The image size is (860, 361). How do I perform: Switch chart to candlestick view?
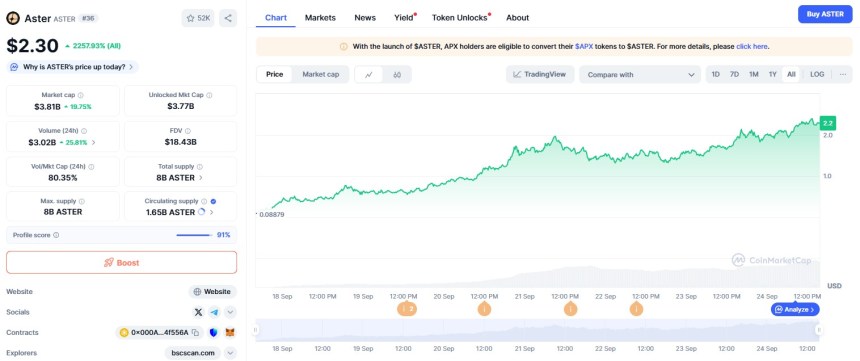pyautogui.click(x=397, y=75)
